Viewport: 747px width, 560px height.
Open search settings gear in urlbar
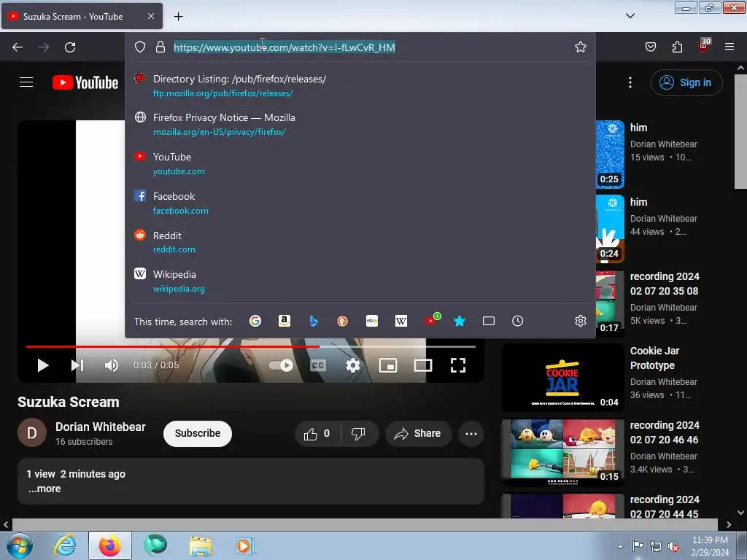pos(580,321)
